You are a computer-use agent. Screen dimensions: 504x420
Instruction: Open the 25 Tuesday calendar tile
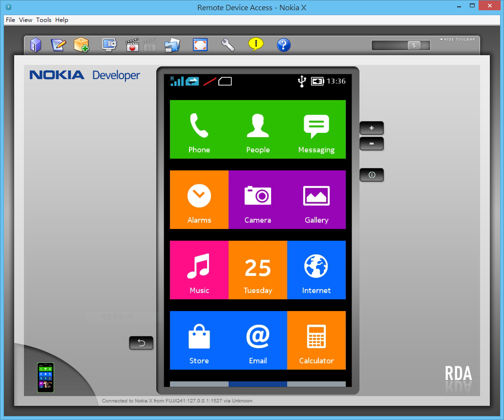pyautogui.click(x=258, y=270)
